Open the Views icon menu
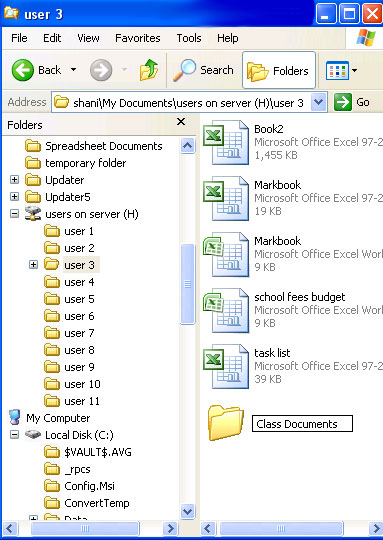The height and width of the screenshot is (540, 383). 337,71
